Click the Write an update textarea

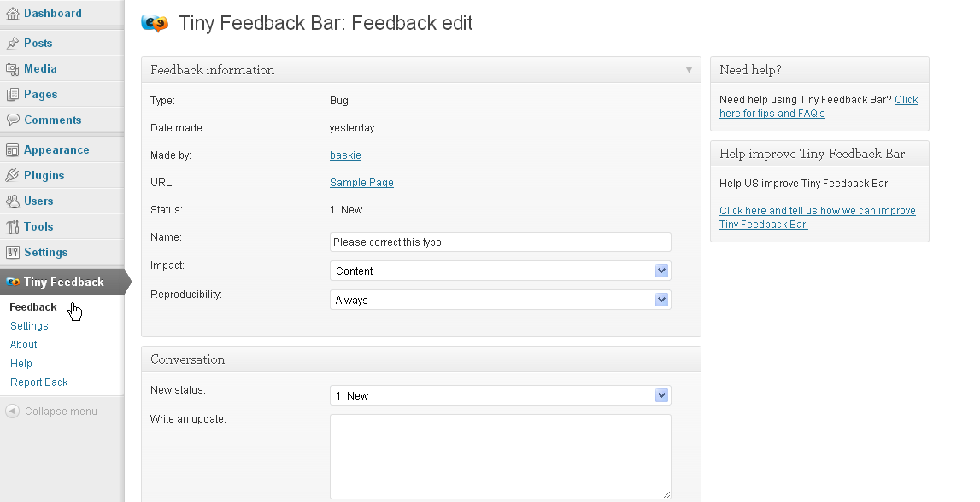[x=500, y=457]
